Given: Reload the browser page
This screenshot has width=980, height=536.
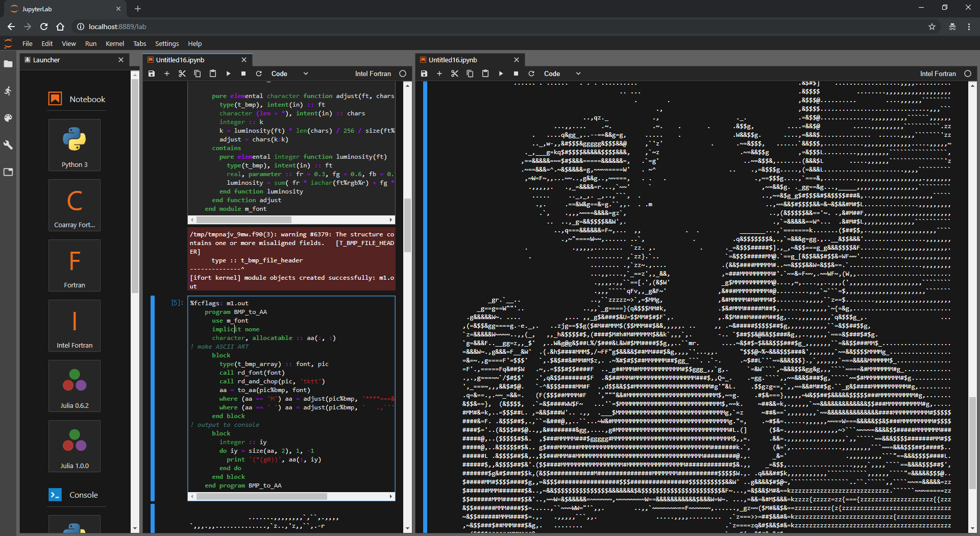Looking at the screenshot, I should click(x=44, y=27).
